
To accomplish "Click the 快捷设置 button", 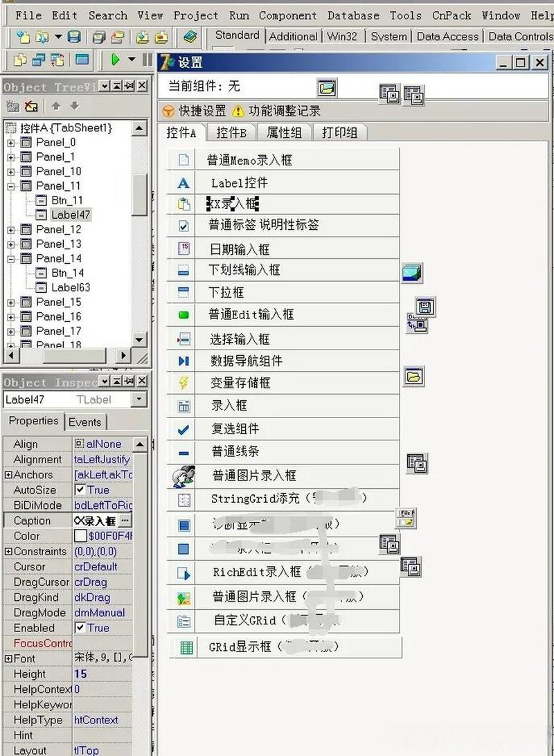I will (x=194, y=111).
